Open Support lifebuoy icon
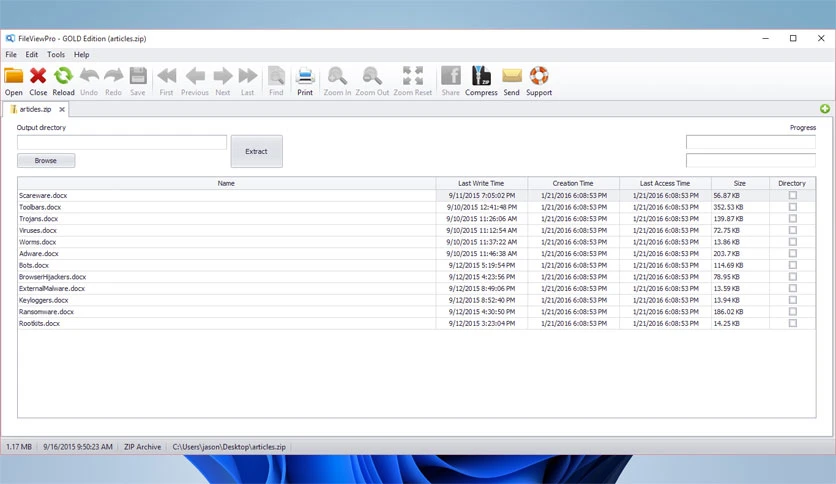Screen dimensions: 836x484 pos(539,76)
